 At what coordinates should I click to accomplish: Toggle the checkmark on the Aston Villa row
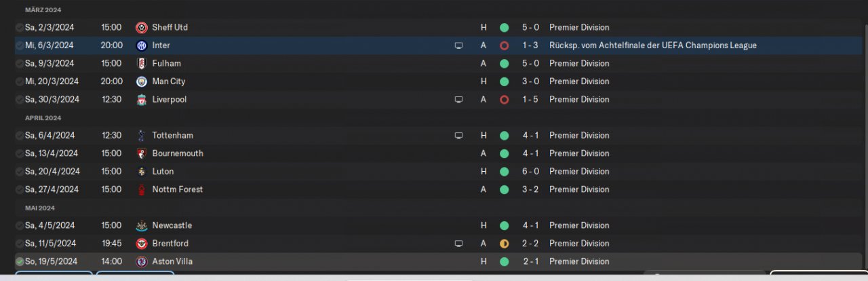pos(19,261)
